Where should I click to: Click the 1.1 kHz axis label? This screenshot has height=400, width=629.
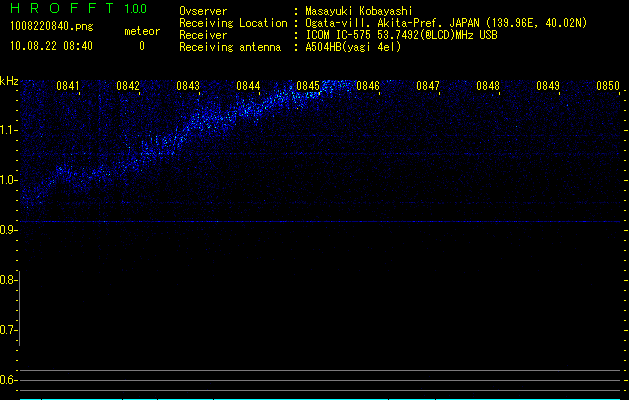tap(8, 130)
